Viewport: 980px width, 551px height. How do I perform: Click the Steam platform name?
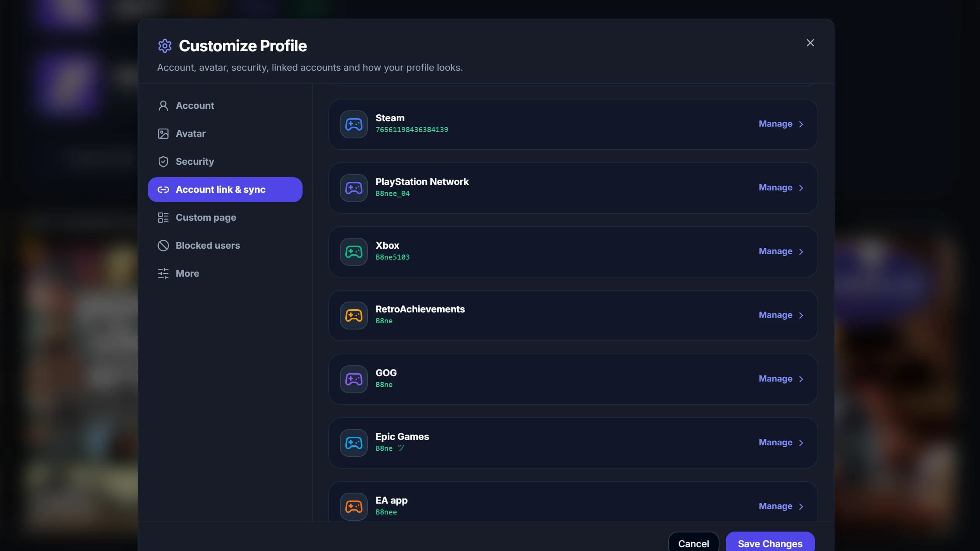390,118
